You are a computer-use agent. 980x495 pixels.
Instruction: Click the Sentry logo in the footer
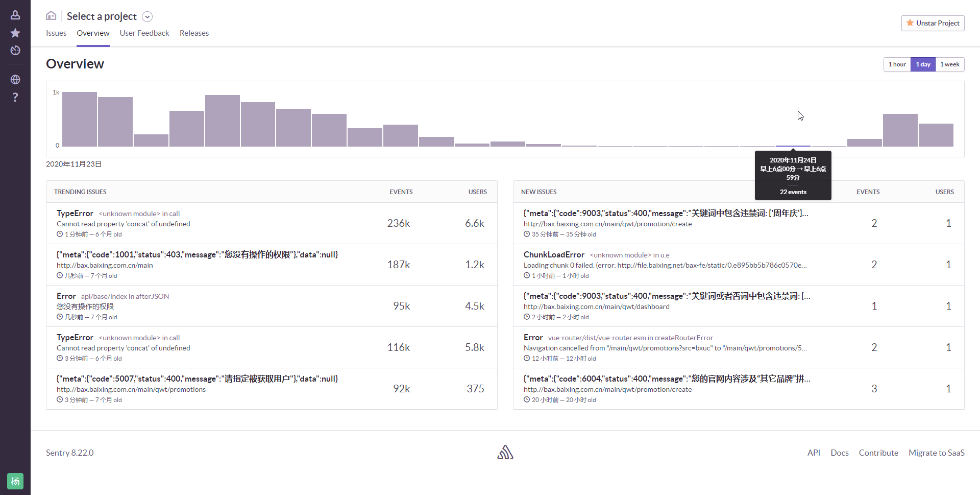[x=505, y=453]
